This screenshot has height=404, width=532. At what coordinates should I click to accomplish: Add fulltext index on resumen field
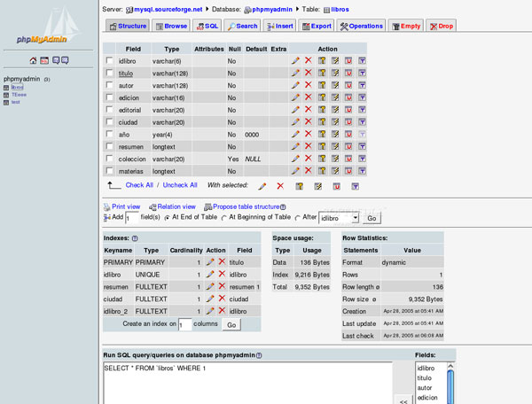(x=363, y=146)
